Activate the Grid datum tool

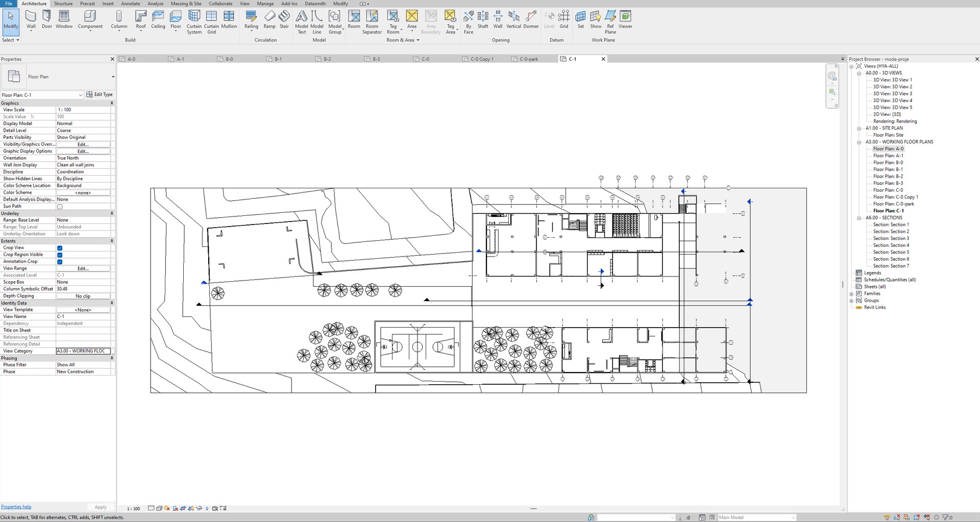click(563, 19)
